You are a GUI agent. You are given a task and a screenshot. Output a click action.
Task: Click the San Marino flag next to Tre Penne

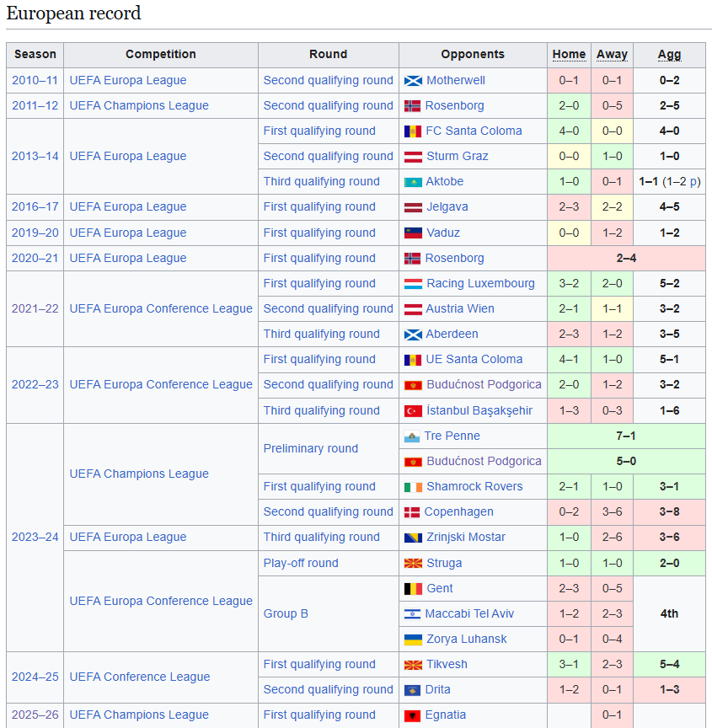[412, 436]
